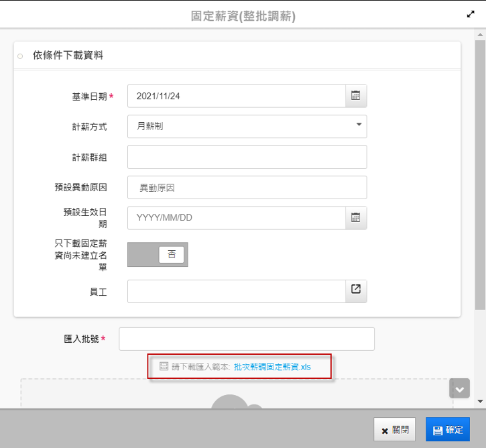Open the 員工 selection popup icon
This screenshot has width=486, height=448.
(x=356, y=290)
